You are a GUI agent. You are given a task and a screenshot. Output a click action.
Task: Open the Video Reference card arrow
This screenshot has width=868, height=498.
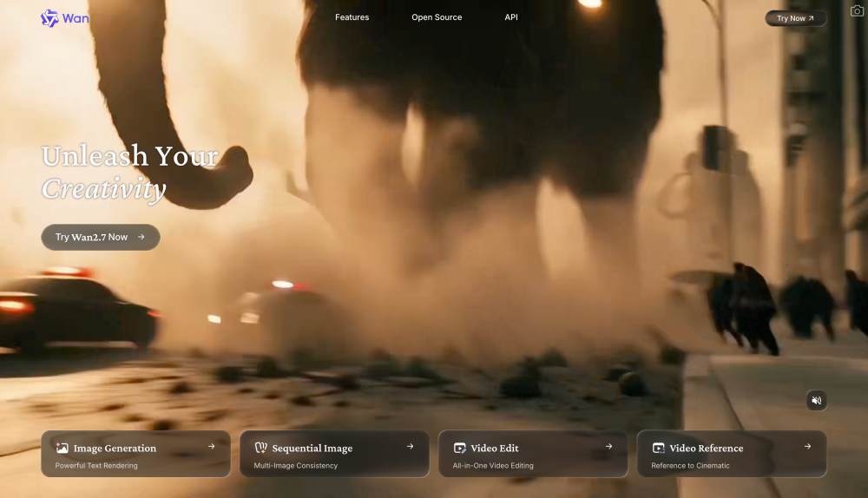807,446
